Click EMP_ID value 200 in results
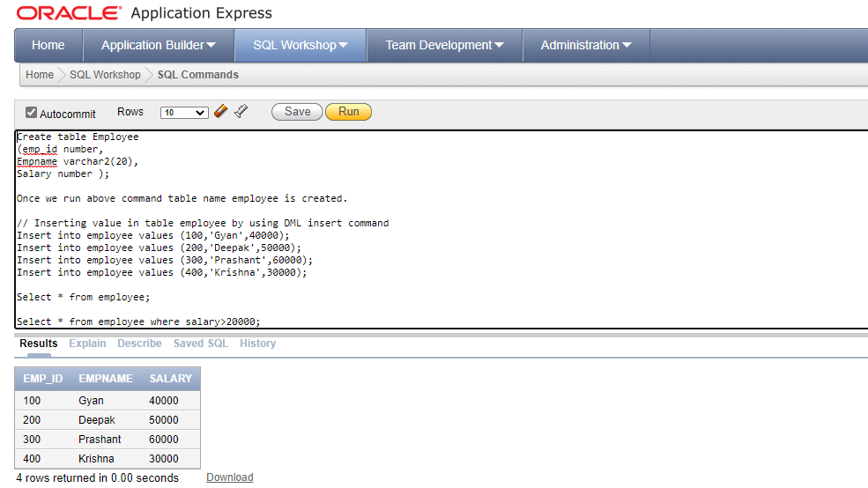This screenshot has width=868, height=488. pyautogui.click(x=32, y=420)
